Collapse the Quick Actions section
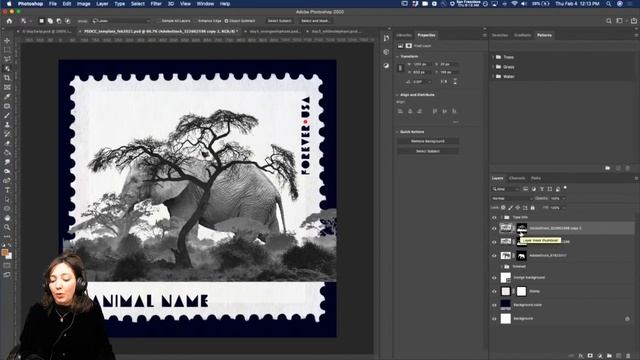640x360 pixels. pos(397,132)
